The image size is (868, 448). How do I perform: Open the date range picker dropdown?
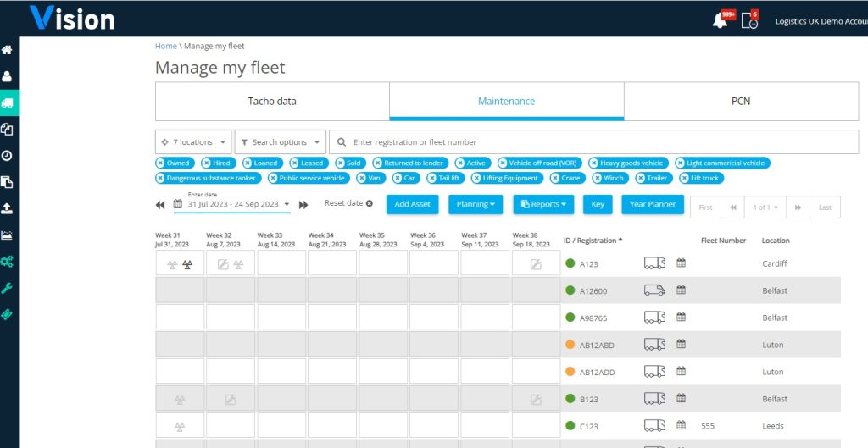point(232,205)
